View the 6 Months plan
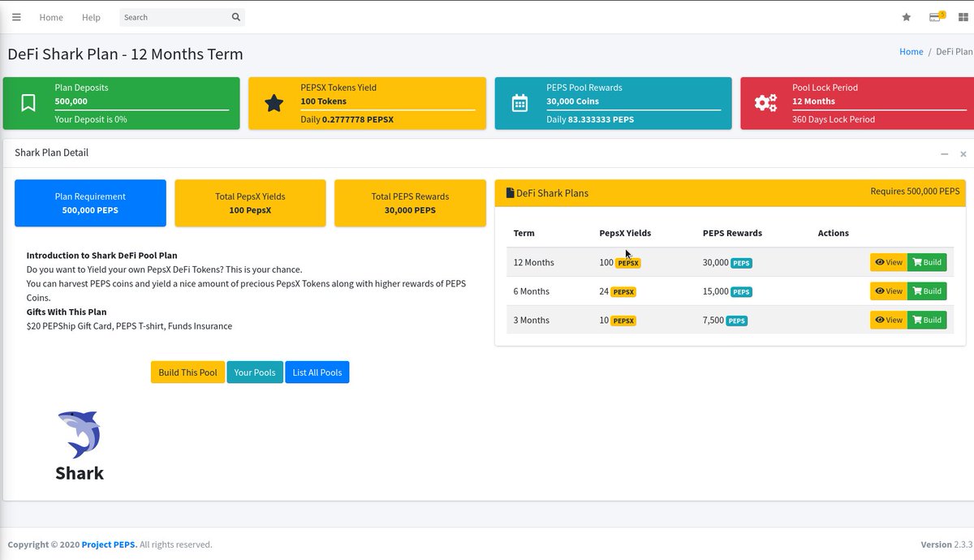 pos(888,291)
